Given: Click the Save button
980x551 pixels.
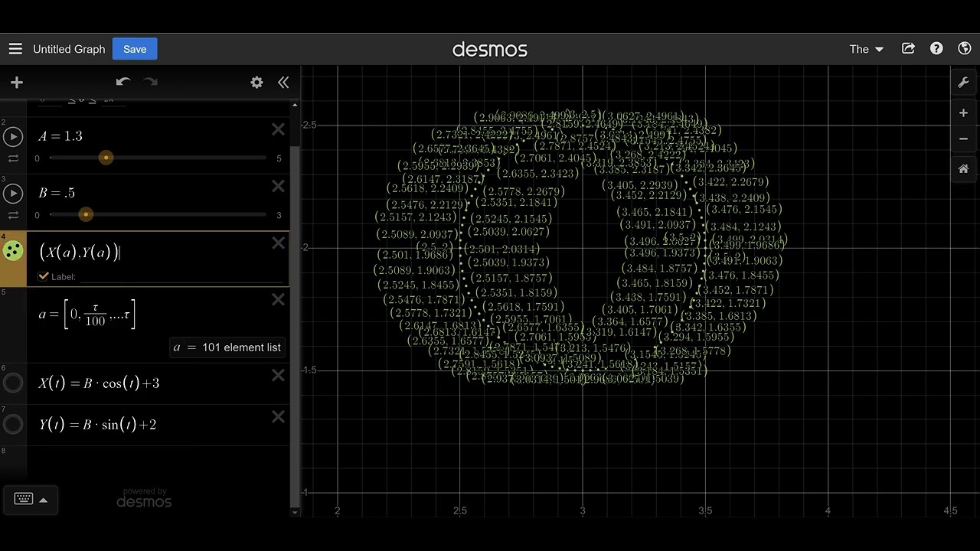Looking at the screenshot, I should [135, 49].
